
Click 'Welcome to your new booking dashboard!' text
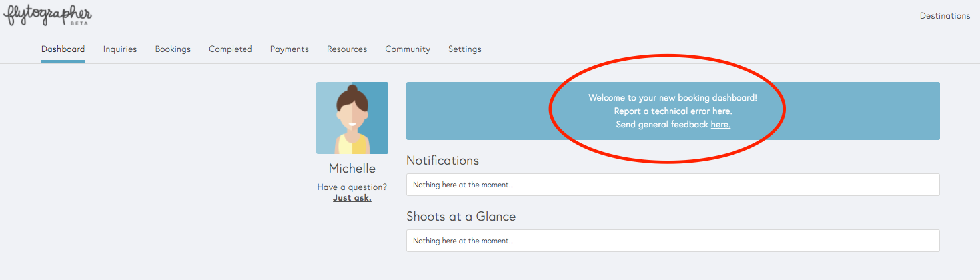tap(673, 98)
